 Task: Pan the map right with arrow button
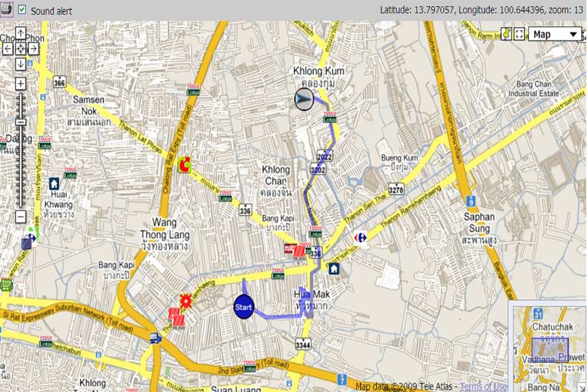(x=33, y=49)
